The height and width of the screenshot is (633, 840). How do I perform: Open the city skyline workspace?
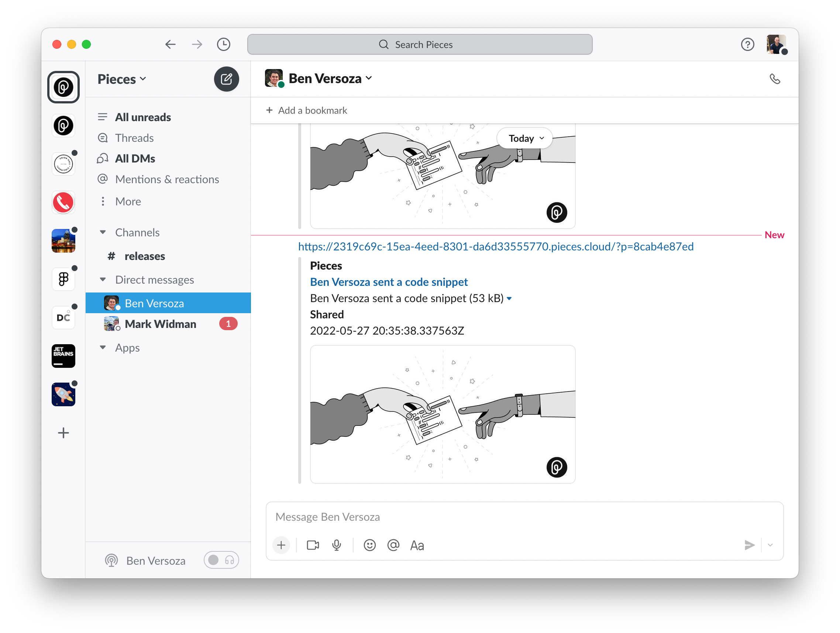(x=63, y=241)
